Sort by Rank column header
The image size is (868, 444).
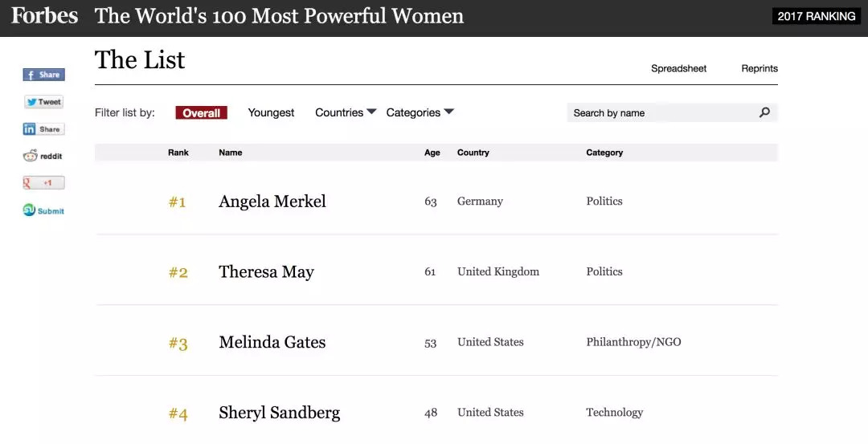pos(178,153)
